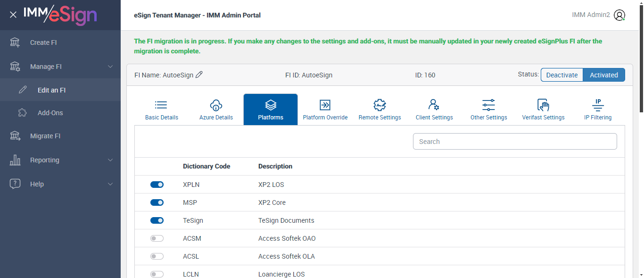Switch to the Azure Details tab

(x=216, y=110)
